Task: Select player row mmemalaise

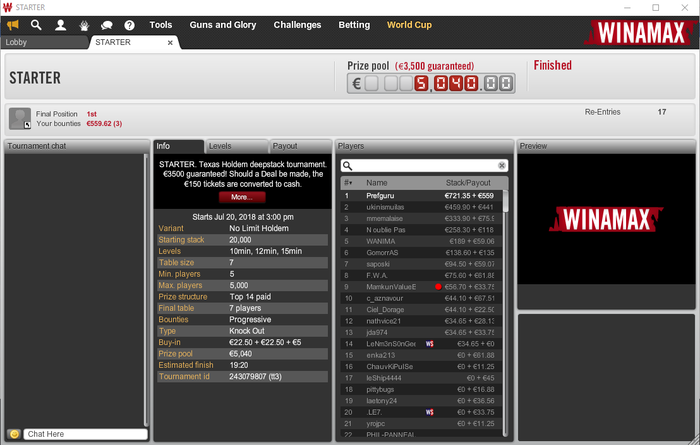Action: pyautogui.click(x=421, y=218)
